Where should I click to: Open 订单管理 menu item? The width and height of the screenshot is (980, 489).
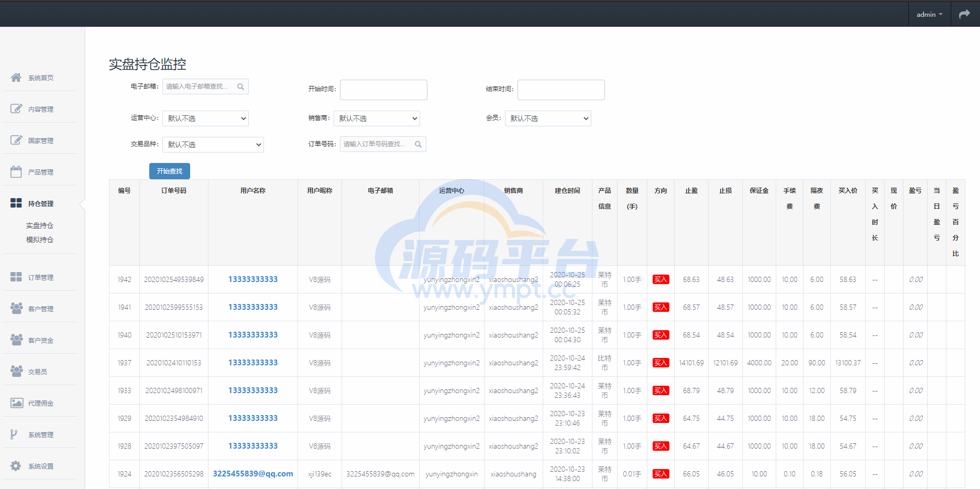tap(41, 277)
